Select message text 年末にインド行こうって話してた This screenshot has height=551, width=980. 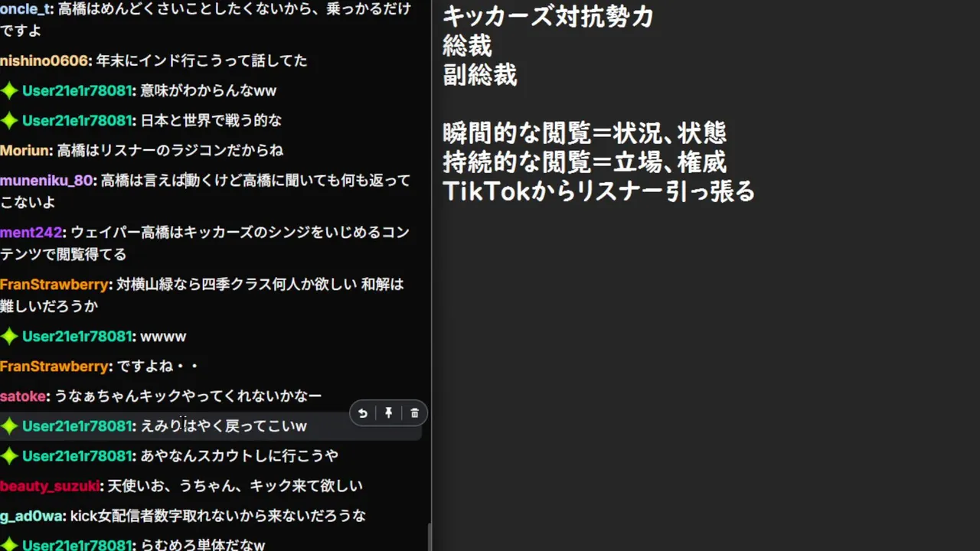point(201,61)
